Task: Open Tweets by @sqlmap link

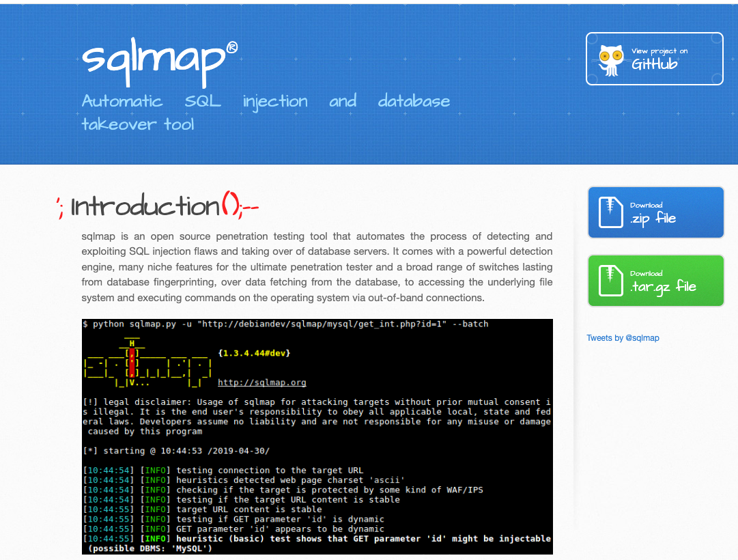Action: coord(623,337)
